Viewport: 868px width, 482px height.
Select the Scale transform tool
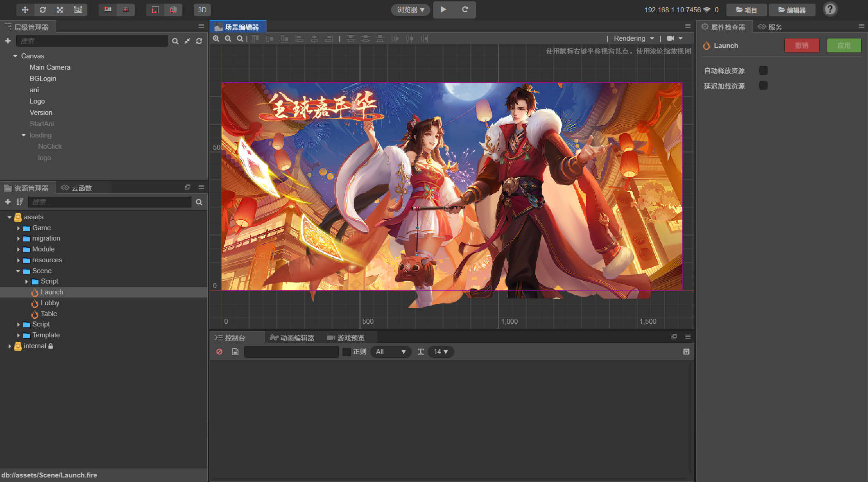60,9
